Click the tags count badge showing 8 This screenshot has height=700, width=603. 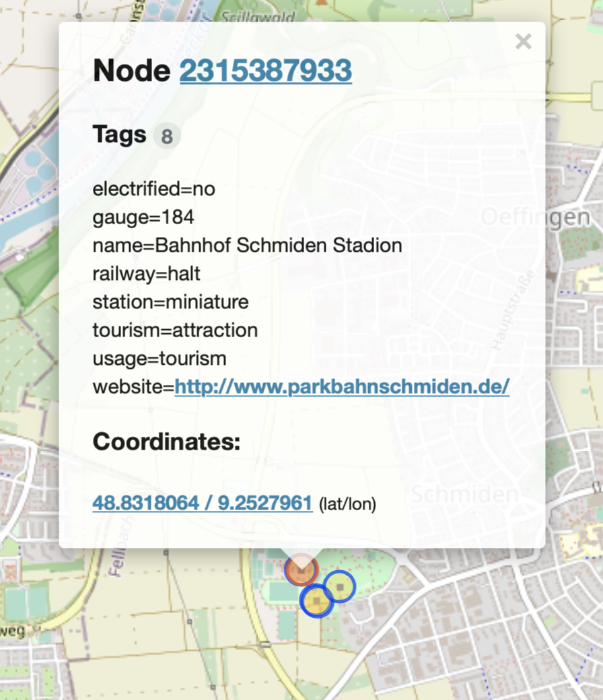(x=167, y=137)
